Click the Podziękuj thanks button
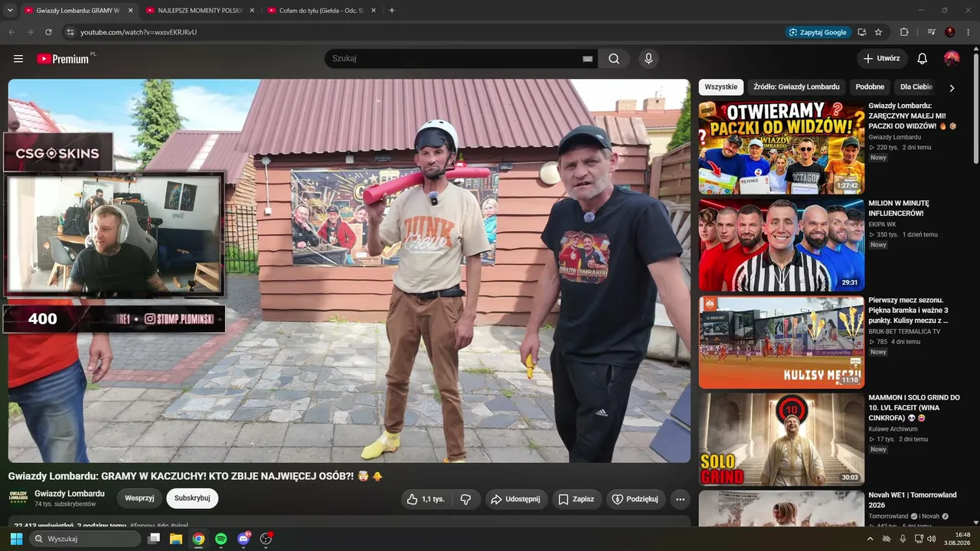980x551 pixels. point(636,499)
